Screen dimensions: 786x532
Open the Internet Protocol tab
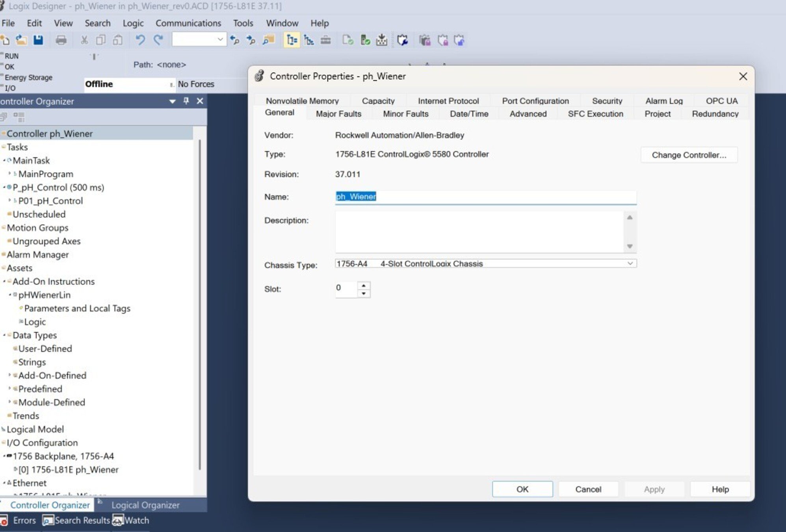(x=448, y=101)
